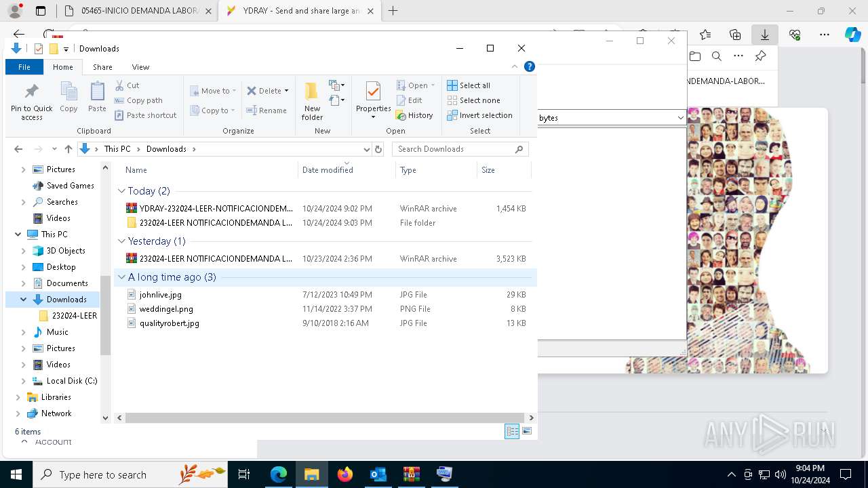Sort by Size column header
This screenshot has width=868, height=488.
tap(504, 170)
